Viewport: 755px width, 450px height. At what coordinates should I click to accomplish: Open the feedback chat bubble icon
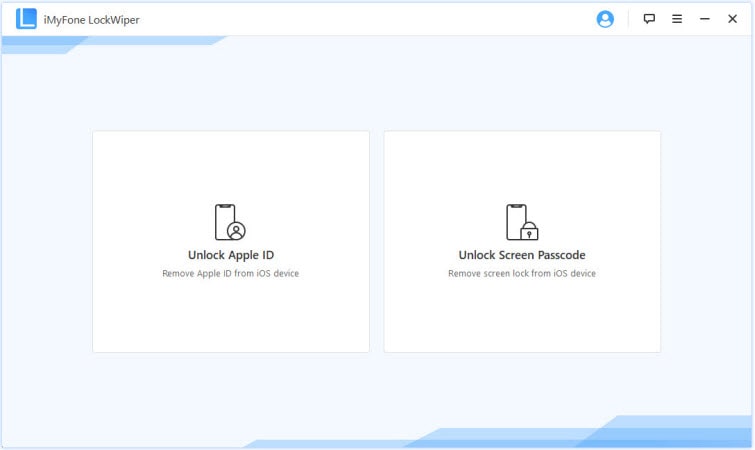pos(649,19)
